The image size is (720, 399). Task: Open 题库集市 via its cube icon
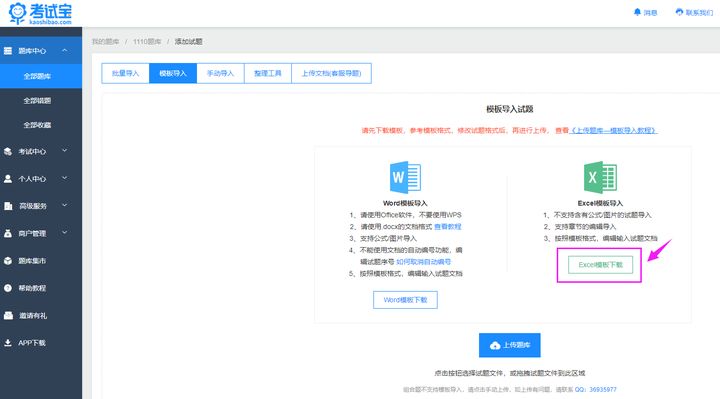(8, 261)
